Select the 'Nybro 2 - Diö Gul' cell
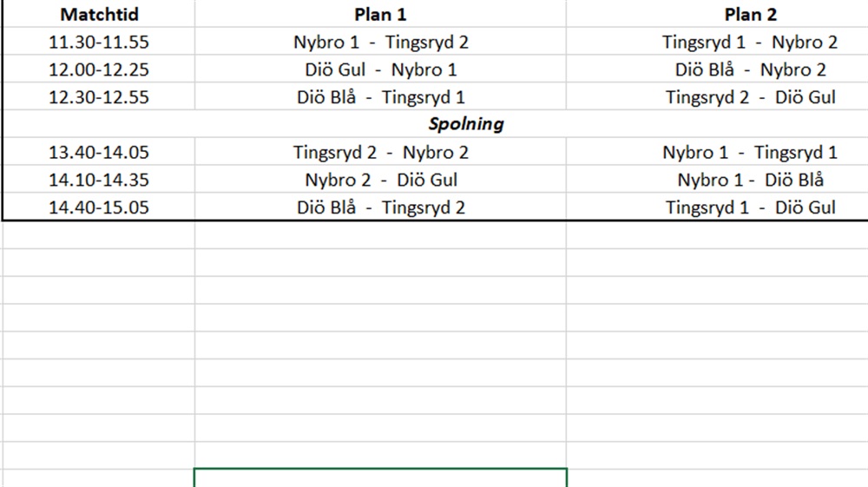The height and width of the screenshot is (487, 868). click(380, 181)
